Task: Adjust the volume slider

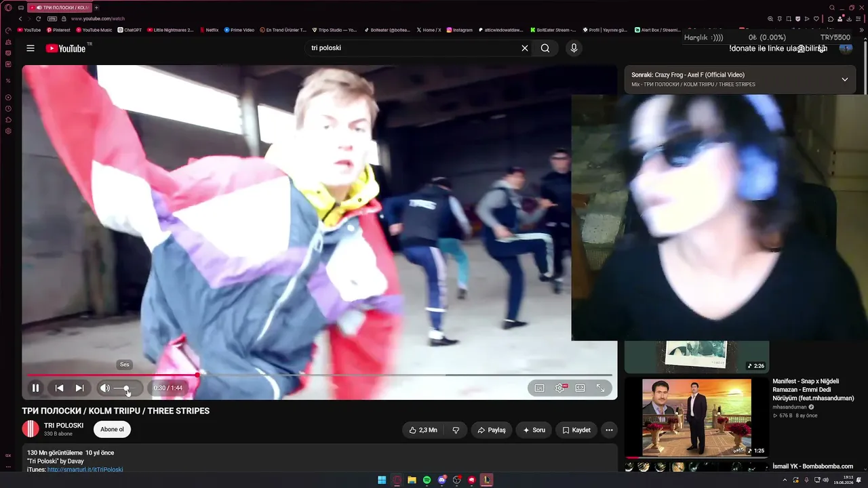Action: (x=126, y=388)
